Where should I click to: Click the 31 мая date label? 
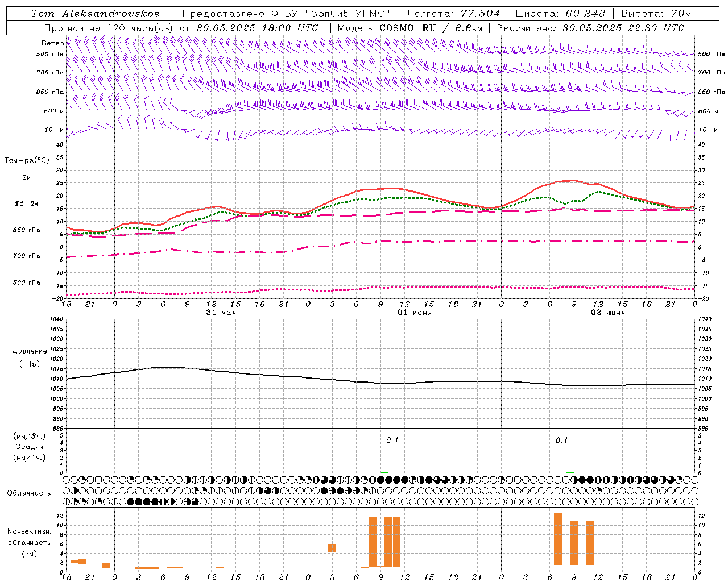(x=221, y=313)
